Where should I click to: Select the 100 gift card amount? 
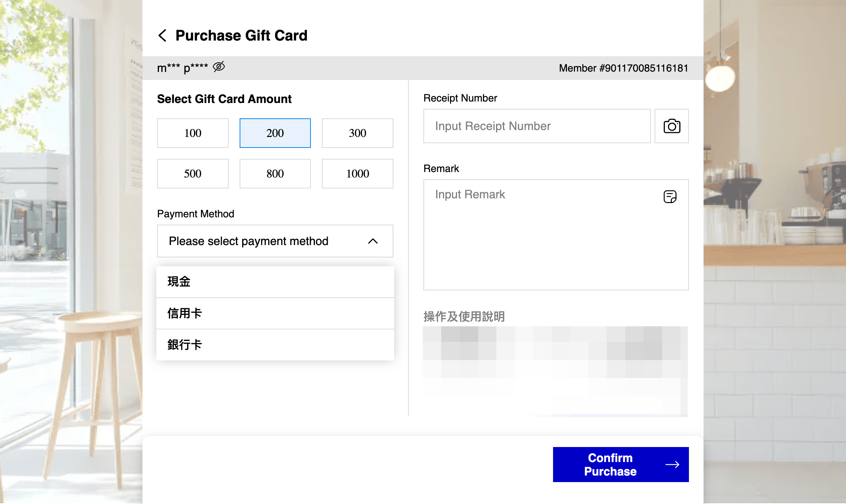click(x=193, y=133)
